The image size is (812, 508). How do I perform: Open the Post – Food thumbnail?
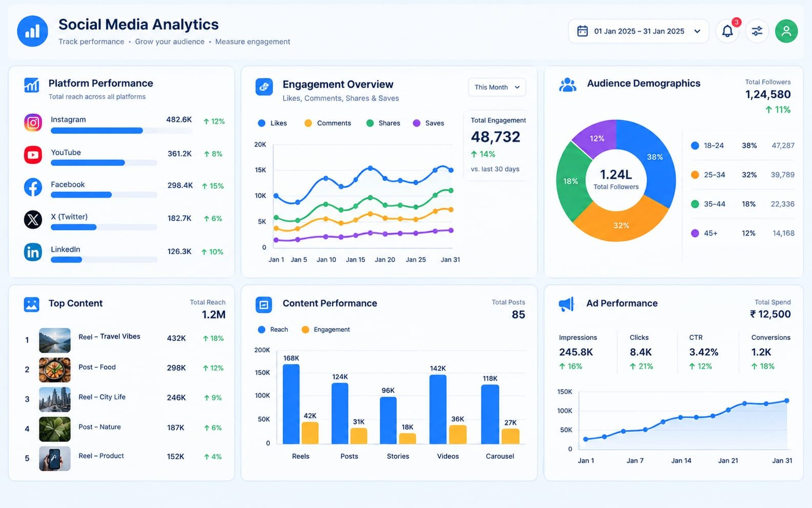55,370
